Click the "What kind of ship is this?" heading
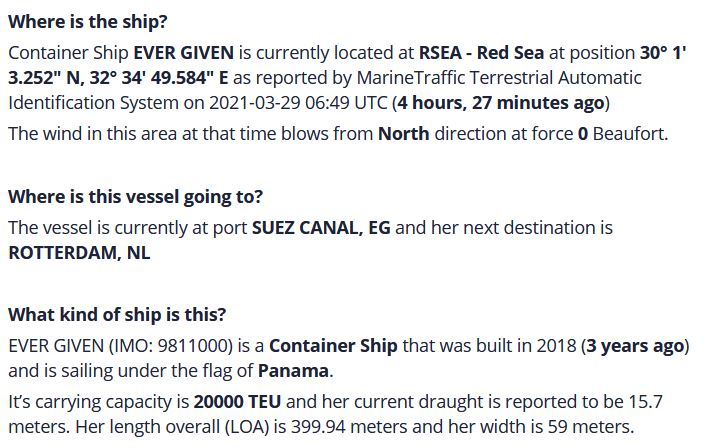The height and width of the screenshot is (448, 714). [117, 315]
